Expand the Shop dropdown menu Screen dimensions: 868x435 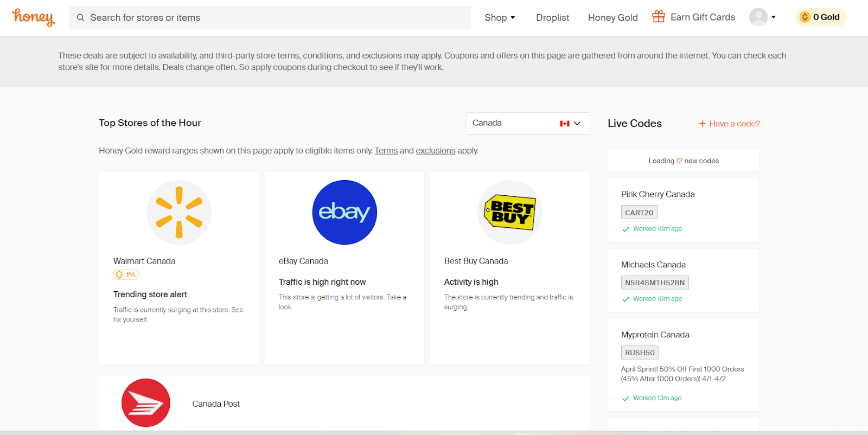coord(500,18)
